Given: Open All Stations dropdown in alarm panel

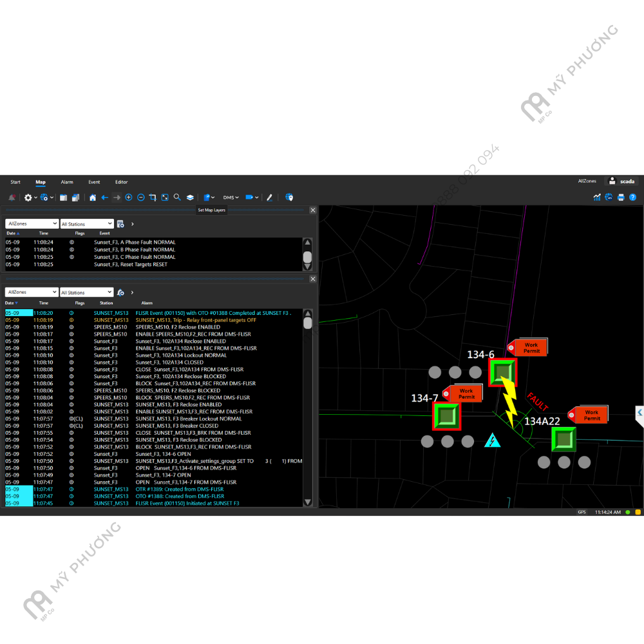Looking at the screenshot, I should click(x=87, y=292).
